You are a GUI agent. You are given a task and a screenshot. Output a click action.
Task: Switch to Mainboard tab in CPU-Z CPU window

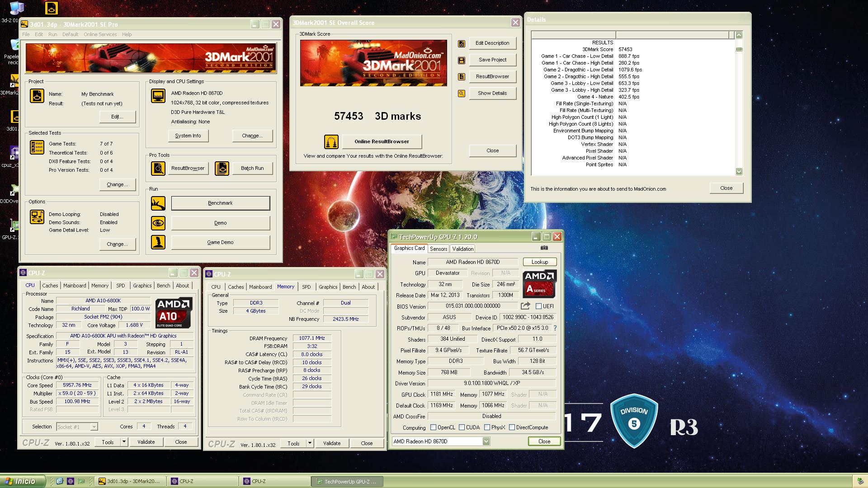click(x=75, y=286)
